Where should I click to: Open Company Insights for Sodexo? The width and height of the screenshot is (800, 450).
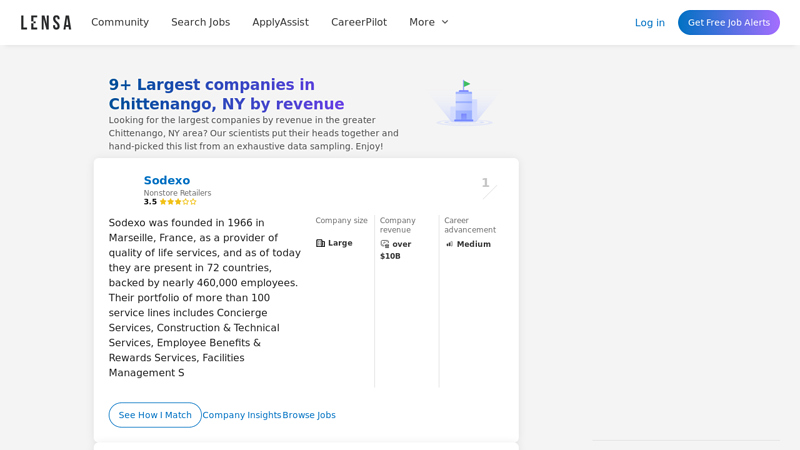(x=242, y=415)
